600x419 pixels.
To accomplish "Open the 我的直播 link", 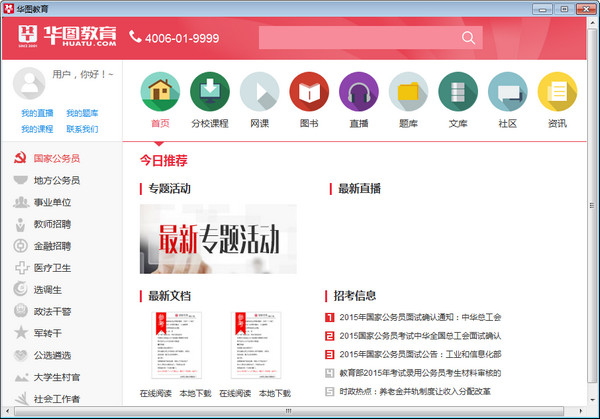I will pos(37,114).
